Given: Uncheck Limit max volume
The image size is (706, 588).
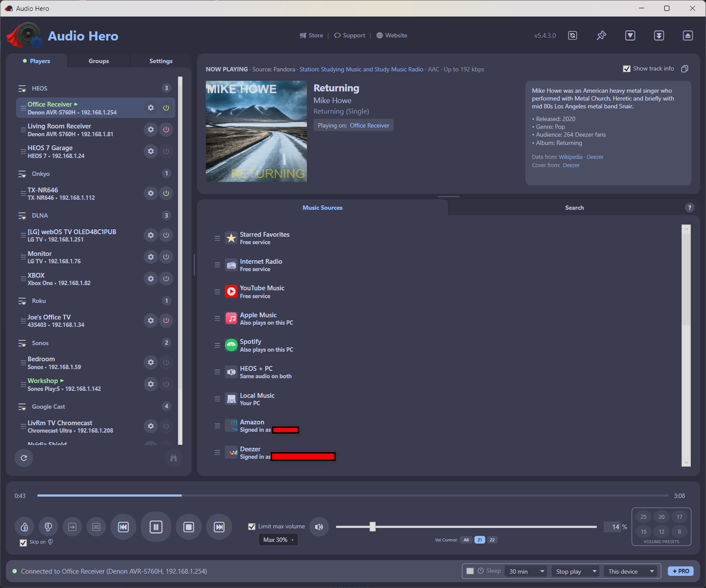Looking at the screenshot, I should tap(252, 527).
